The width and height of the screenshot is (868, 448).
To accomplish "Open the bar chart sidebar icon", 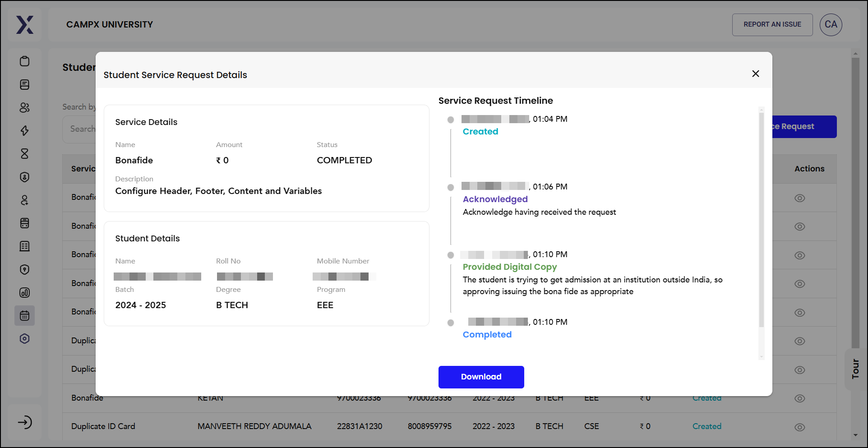I will tap(25, 292).
